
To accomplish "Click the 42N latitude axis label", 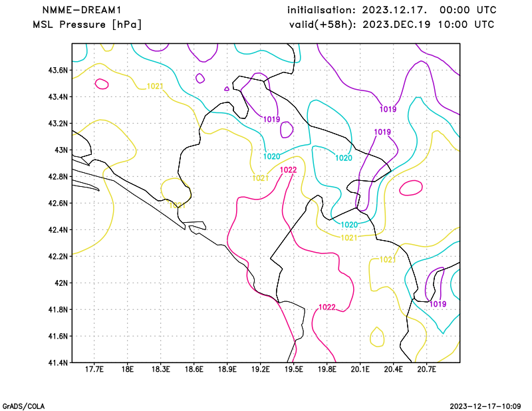I will 61,283.
